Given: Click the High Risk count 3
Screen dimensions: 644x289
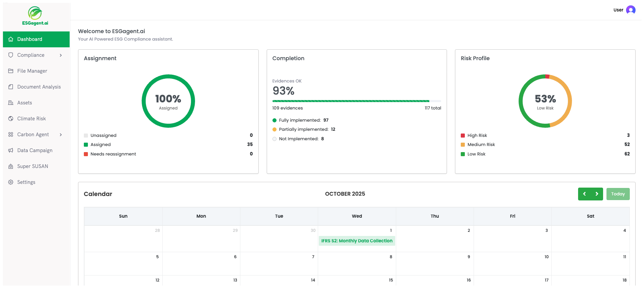Looking at the screenshot, I should tap(628, 135).
